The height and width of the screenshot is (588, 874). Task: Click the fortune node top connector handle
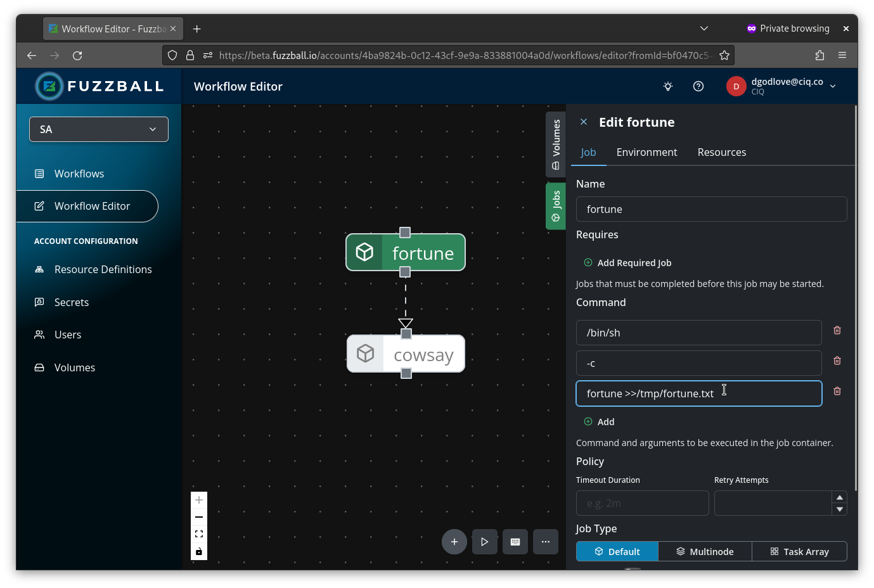pyautogui.click(x=405, y=233)
